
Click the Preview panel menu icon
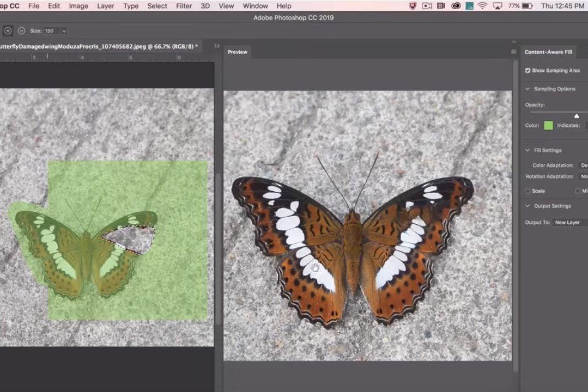513,52
